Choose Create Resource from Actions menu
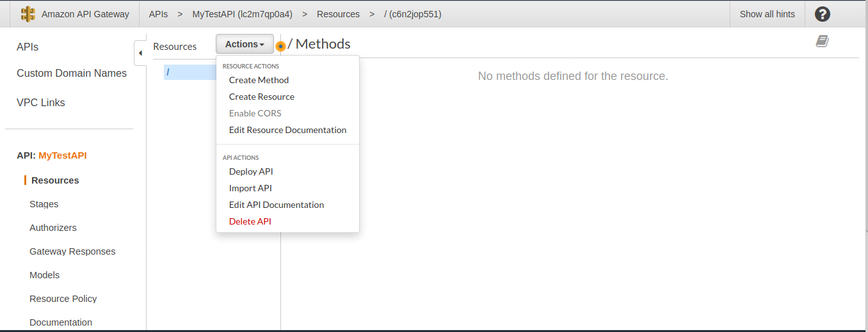The image size is (868, 332). (x=262, y=97)
